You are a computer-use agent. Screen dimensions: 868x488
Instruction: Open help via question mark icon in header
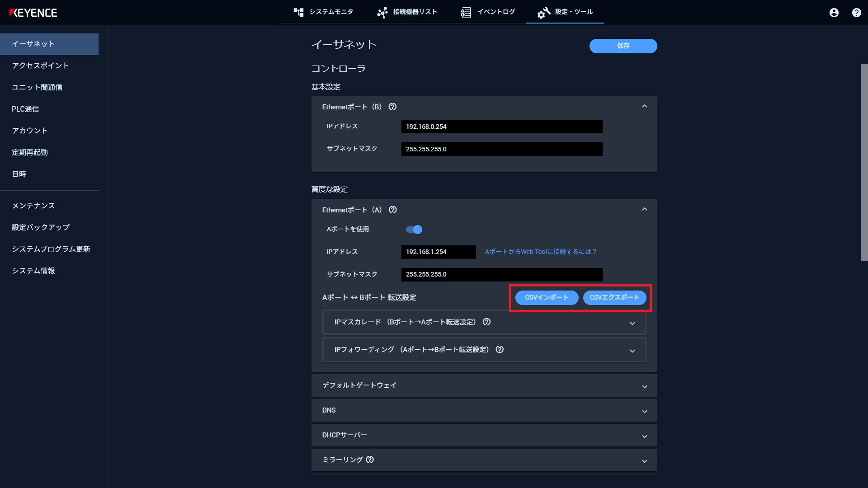(856, 13)
